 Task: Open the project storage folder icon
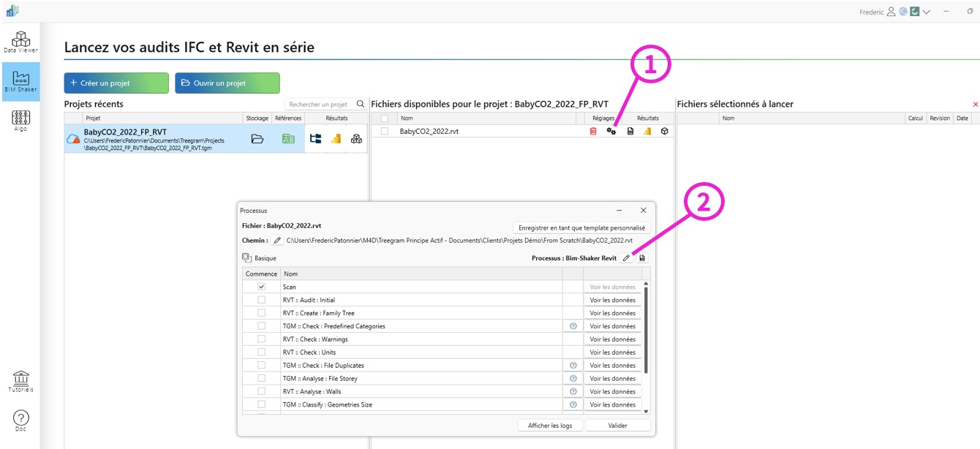(257, 139)
